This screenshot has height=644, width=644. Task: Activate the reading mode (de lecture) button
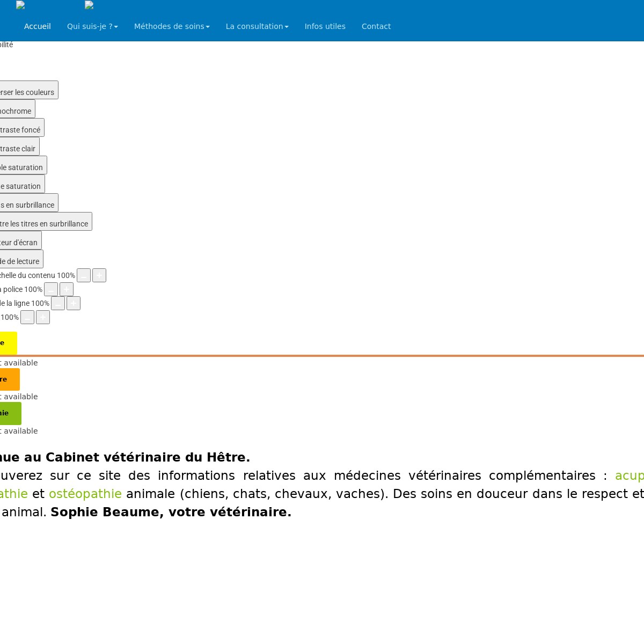point(21,259)
